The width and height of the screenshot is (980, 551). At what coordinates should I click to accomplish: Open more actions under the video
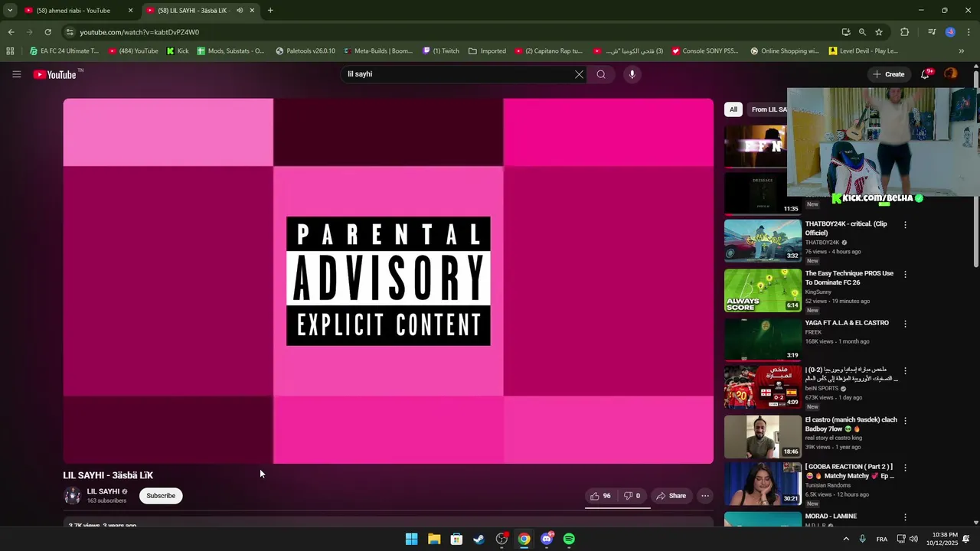(x=705, y=496)
